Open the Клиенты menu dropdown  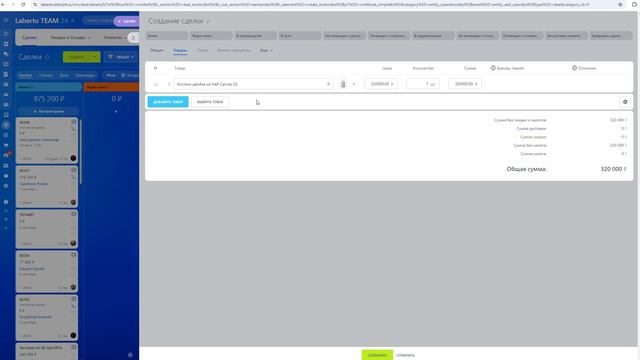click(x=115, y=38)
